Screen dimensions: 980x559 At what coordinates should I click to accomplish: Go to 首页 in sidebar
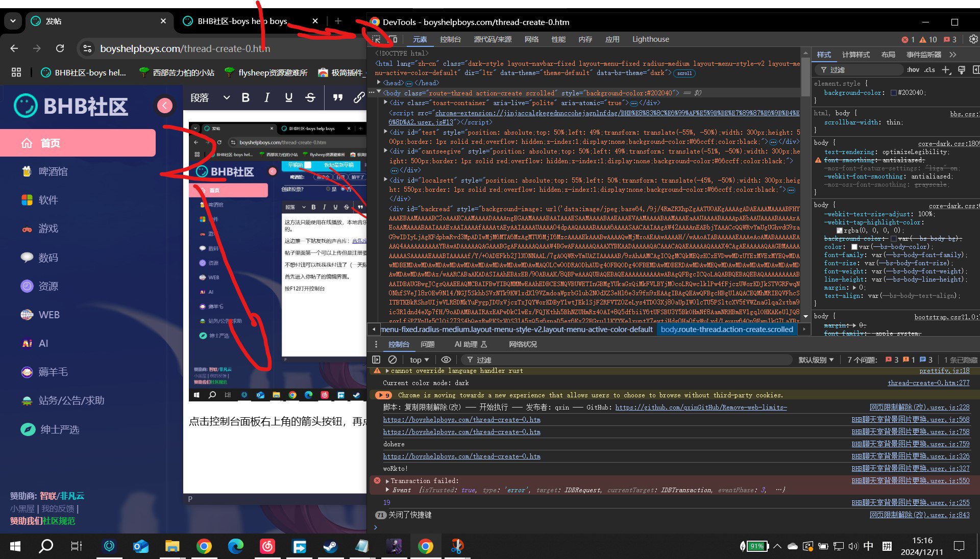(78, 143)
